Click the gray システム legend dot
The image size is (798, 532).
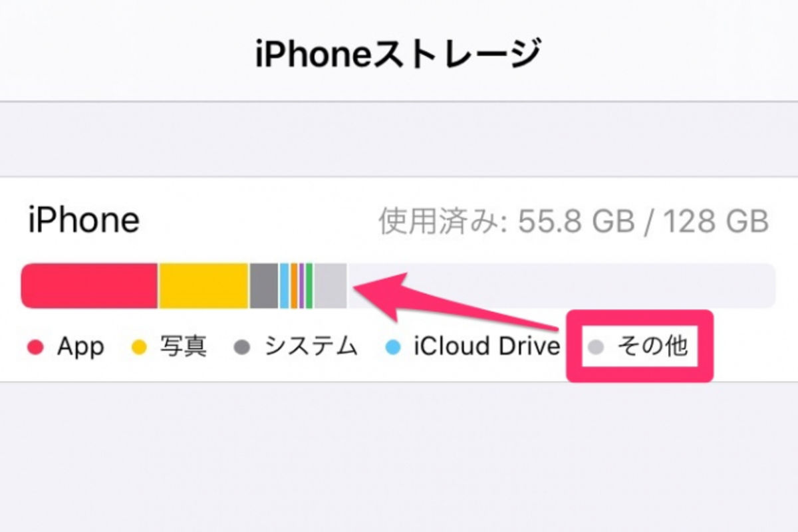tap(243, 347)
